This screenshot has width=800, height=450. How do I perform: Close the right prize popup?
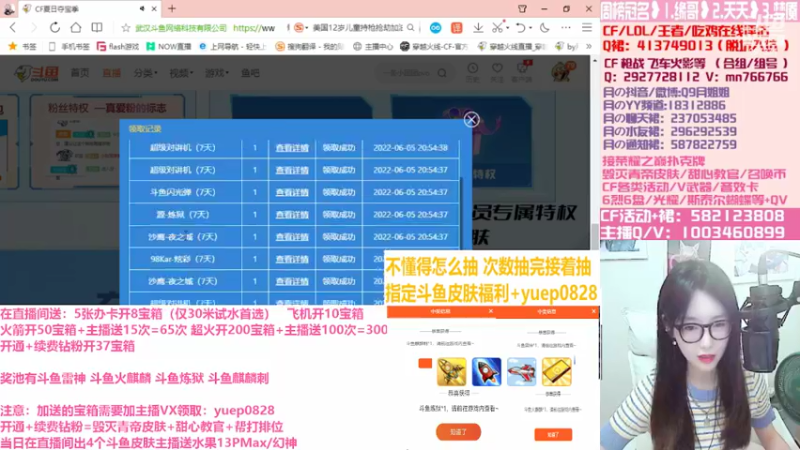(x=593, y=311)
